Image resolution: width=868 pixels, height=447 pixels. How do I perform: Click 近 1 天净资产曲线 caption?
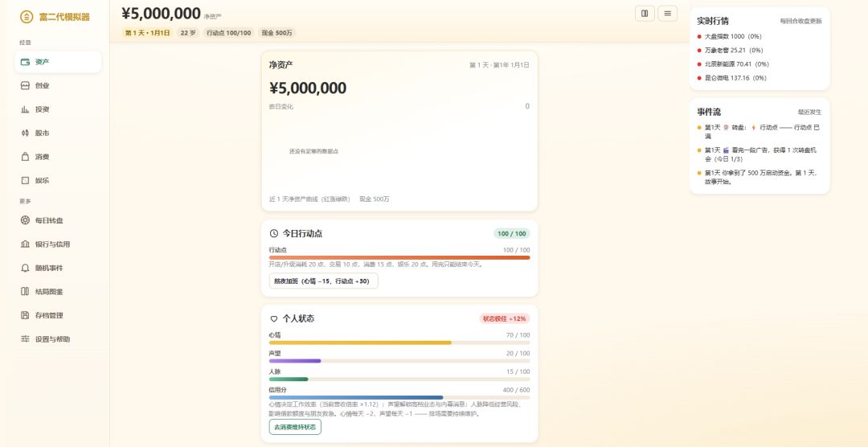pyautogui.click(x=309, y=199)
